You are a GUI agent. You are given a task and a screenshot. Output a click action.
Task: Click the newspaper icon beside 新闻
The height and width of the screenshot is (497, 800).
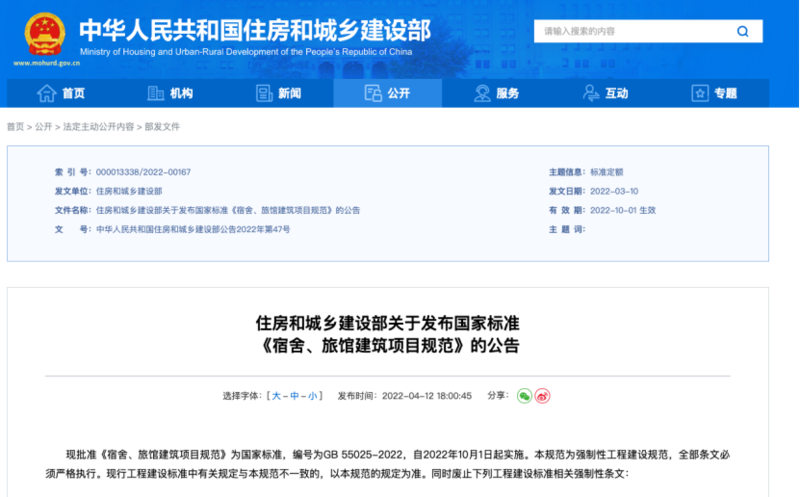[x=264, y=93]
